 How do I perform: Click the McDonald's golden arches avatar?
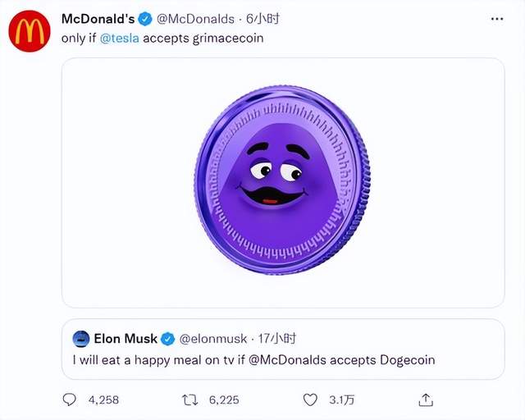click(x=28, y=32)
